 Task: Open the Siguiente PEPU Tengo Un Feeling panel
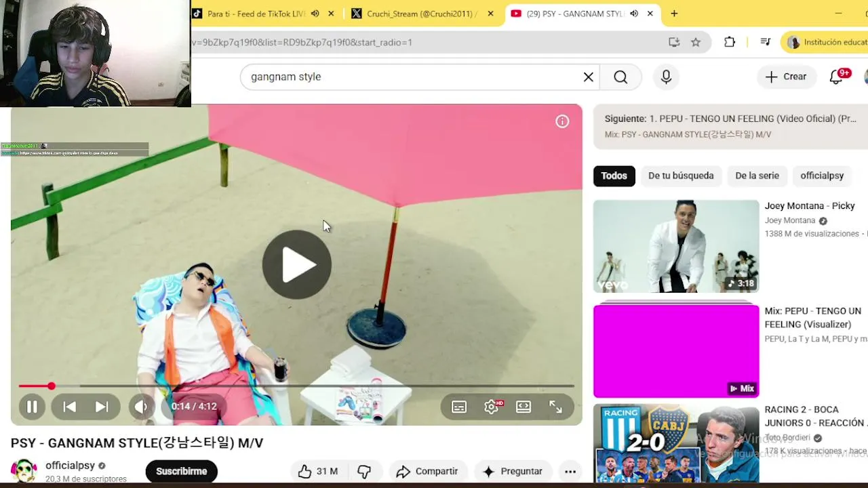point(730,126)
